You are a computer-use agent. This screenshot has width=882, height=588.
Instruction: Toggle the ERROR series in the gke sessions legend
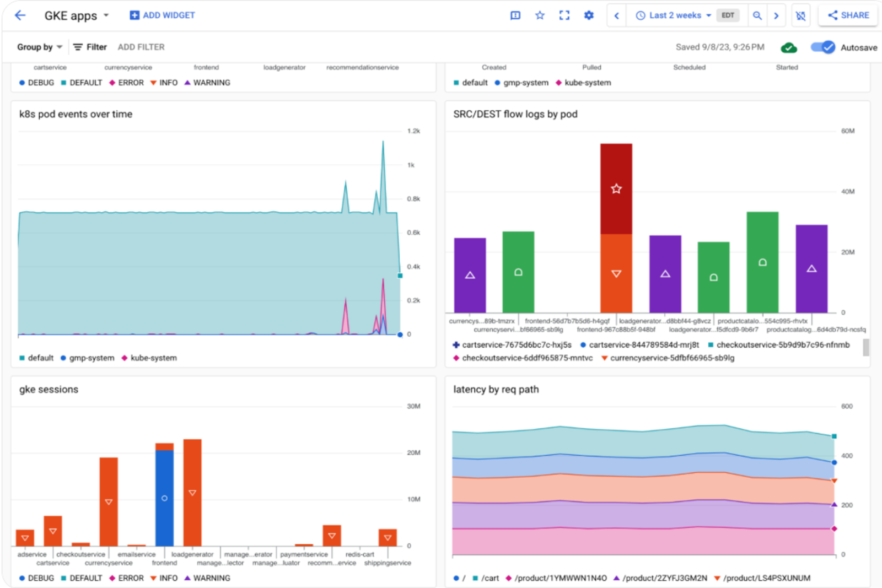(126, 578)
